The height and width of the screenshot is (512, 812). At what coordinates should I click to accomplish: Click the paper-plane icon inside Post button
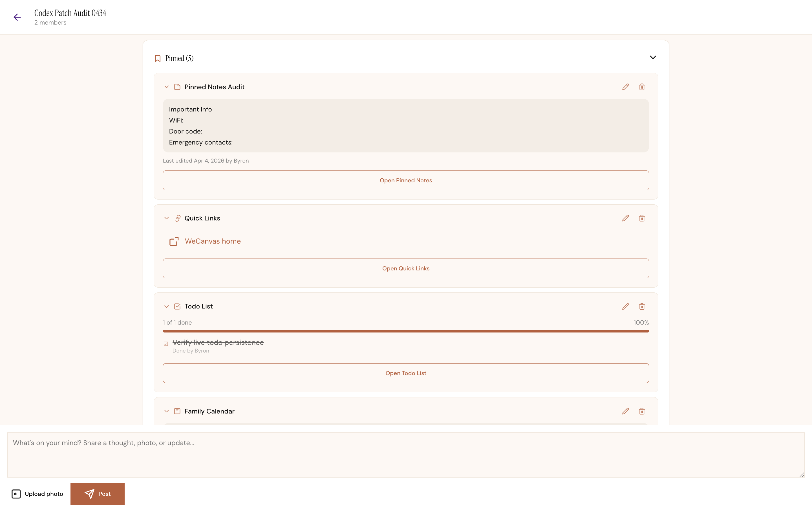point(89,493)
